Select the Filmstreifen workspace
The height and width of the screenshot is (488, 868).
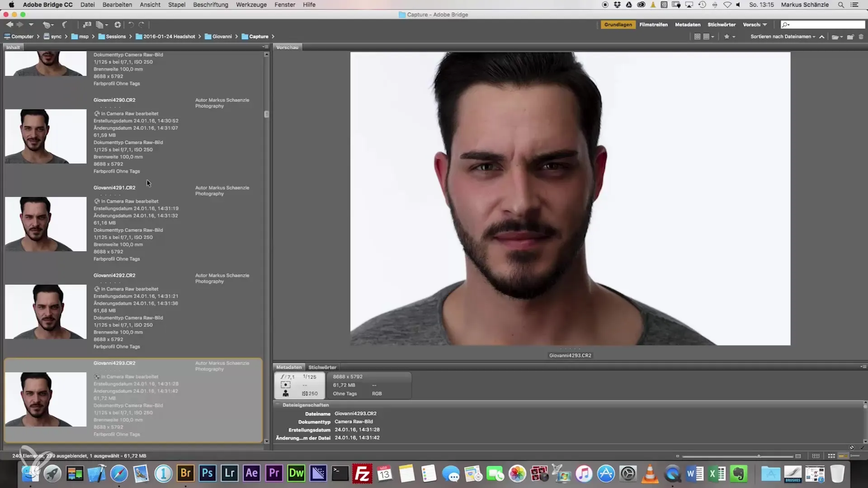click(653, 24)
